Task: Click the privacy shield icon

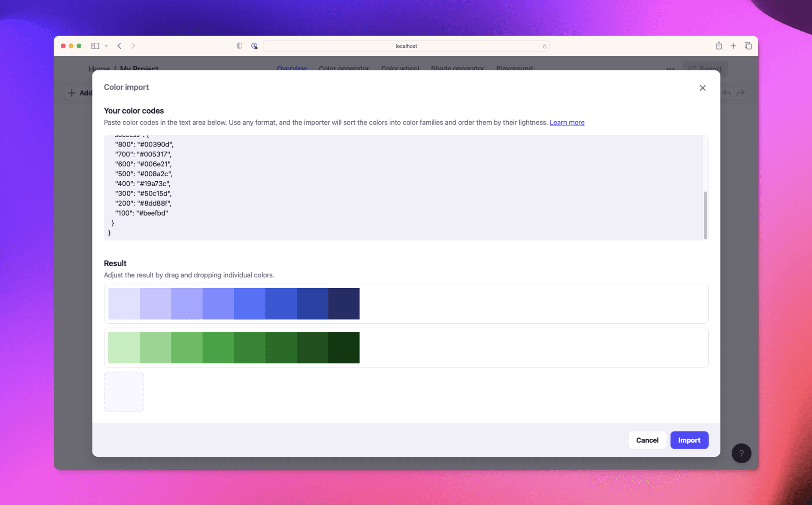Action: point(239,46)
